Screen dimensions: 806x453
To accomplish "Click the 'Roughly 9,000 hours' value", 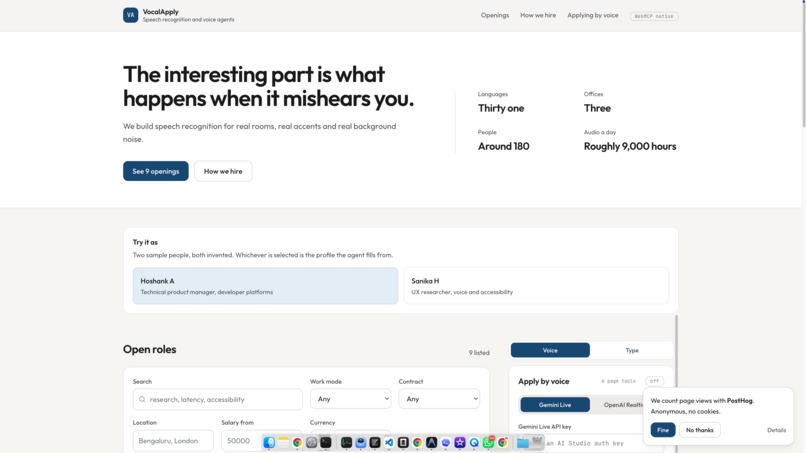I will point(630,146).
